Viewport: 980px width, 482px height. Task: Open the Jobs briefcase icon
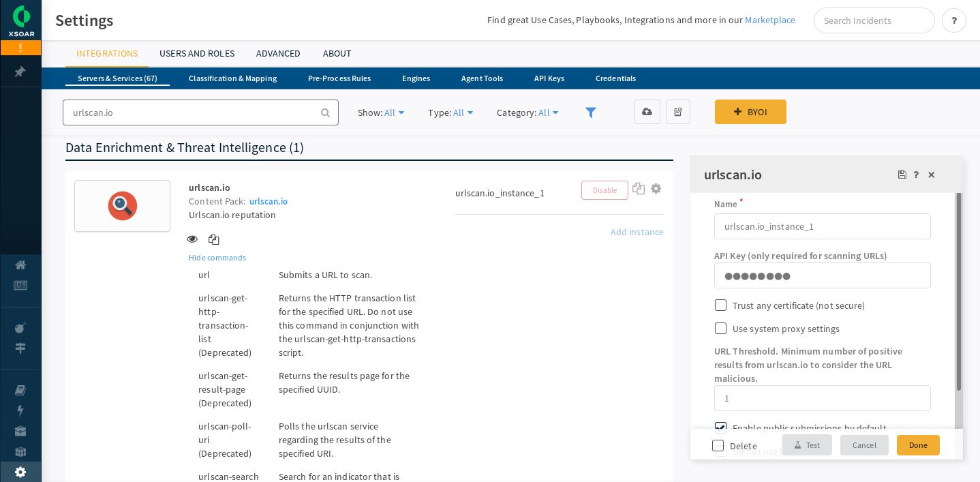(x=20, y=431)
